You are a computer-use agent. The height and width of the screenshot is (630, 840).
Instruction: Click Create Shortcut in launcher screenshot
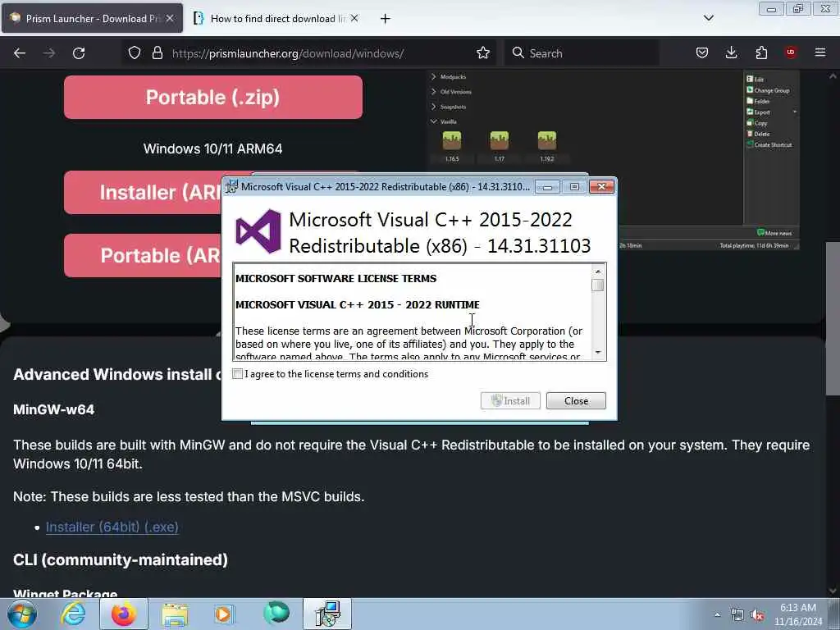(769, 145)
